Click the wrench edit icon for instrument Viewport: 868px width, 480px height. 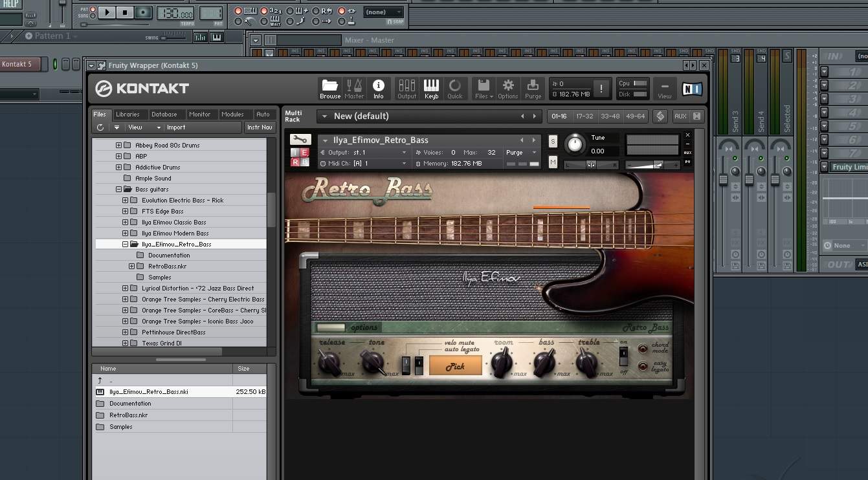tap(300, 140)
